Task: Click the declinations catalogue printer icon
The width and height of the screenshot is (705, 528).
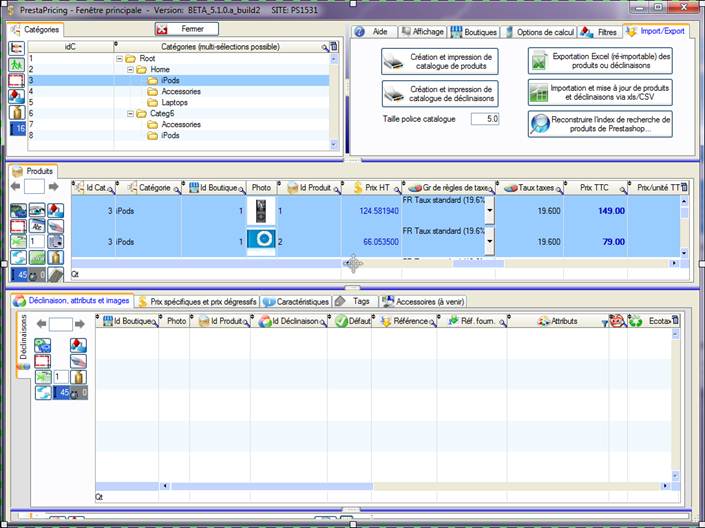Action: (x=396, y=93)
